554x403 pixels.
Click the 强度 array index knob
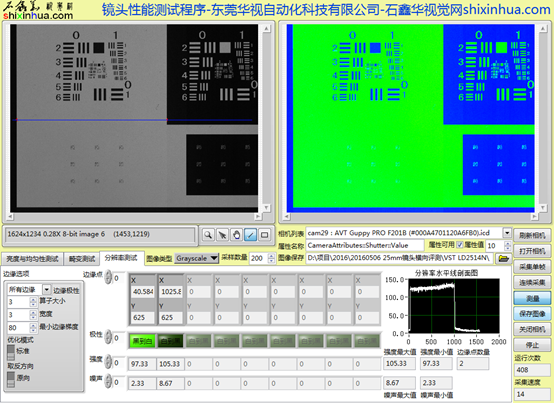(108, 363)
